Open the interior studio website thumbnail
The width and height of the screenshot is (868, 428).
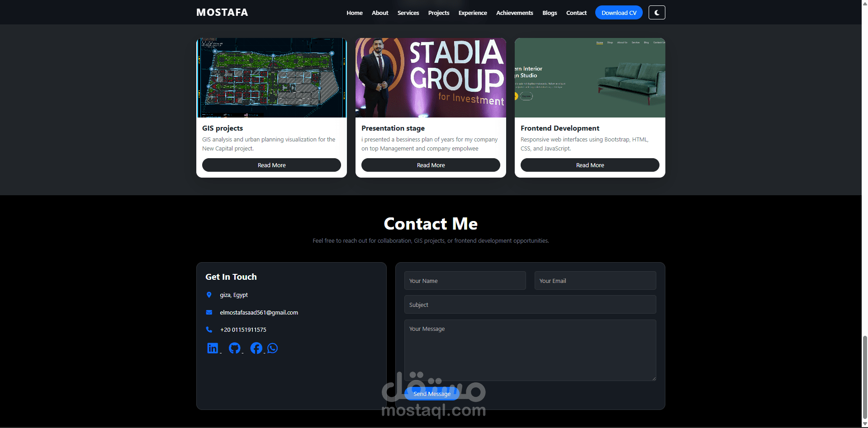point(590,78)
